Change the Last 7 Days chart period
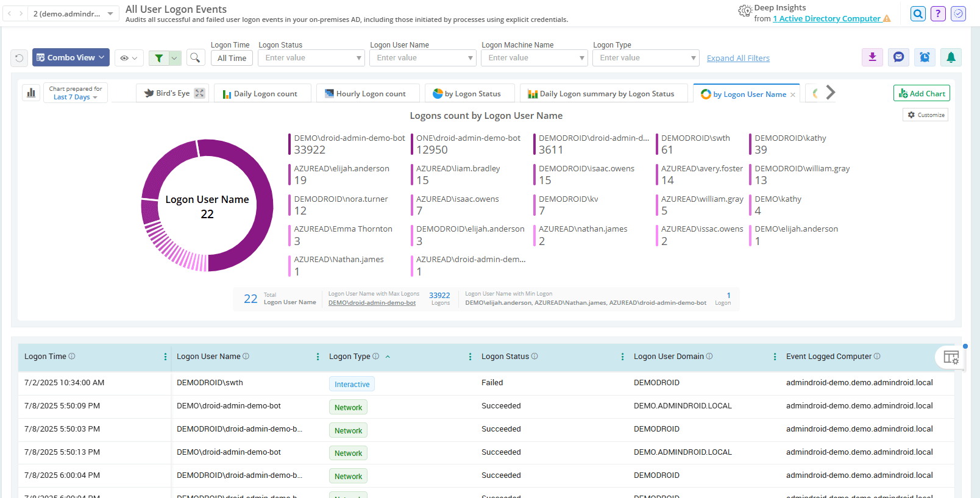The image size is (980, 498). [75, 98]
